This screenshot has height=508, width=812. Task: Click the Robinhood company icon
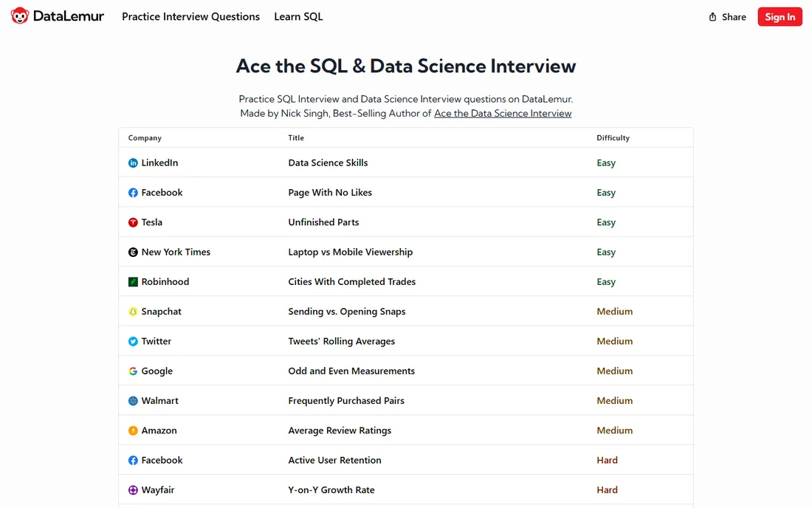pos(133,282)
